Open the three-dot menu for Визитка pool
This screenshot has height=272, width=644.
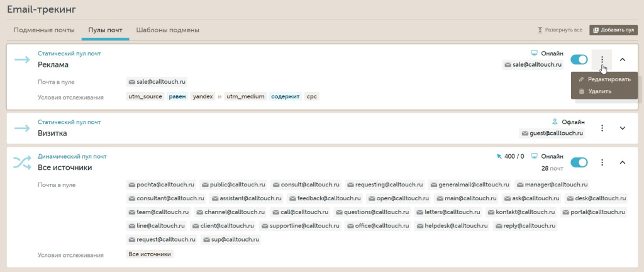click(x=602, y=128)
